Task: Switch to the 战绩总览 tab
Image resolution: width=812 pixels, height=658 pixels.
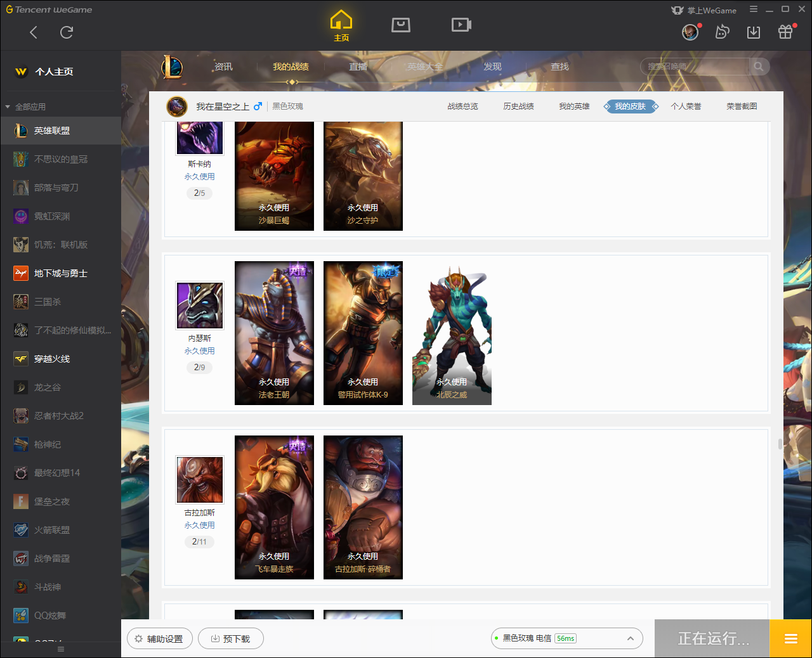Action: (463, 106)
